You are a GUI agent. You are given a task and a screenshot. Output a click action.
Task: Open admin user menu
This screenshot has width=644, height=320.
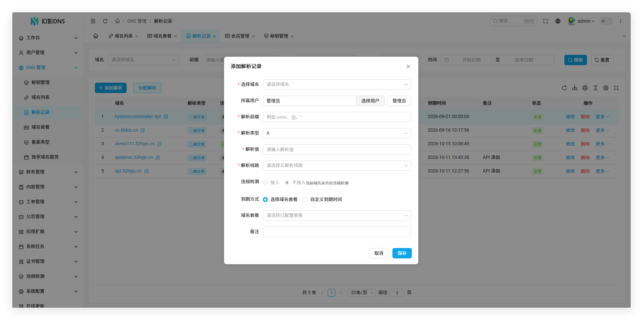tap(582, 21)
